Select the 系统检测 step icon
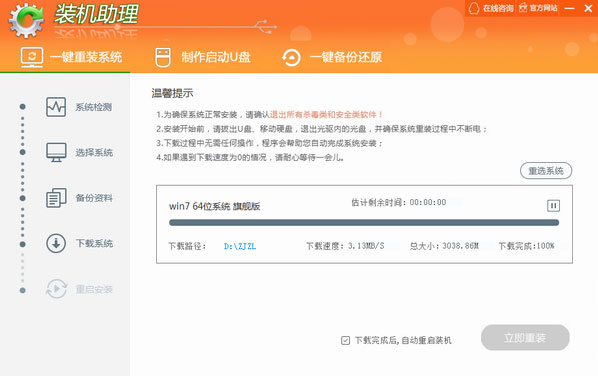598x376 pixels. (56, 107)
